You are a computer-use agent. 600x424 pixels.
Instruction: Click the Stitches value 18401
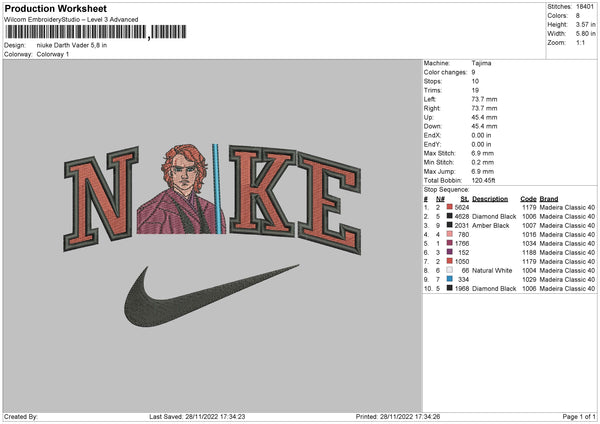pyautogui.click(x=585, y=7)
